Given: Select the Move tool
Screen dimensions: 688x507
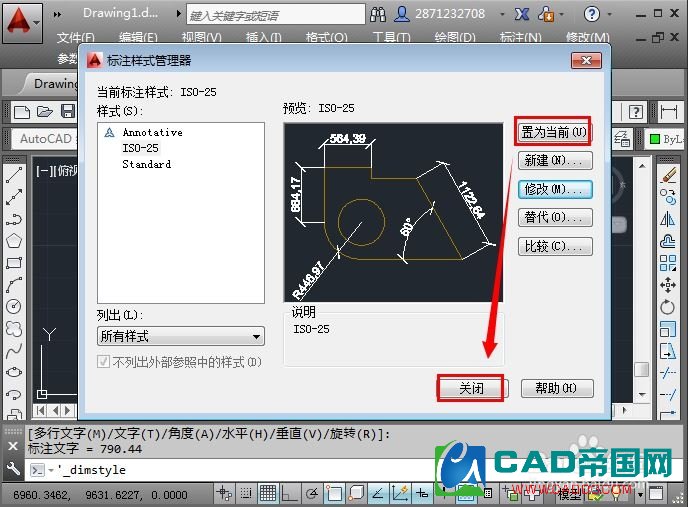Looking at the screenshot, I should click(x=668, y=284).
